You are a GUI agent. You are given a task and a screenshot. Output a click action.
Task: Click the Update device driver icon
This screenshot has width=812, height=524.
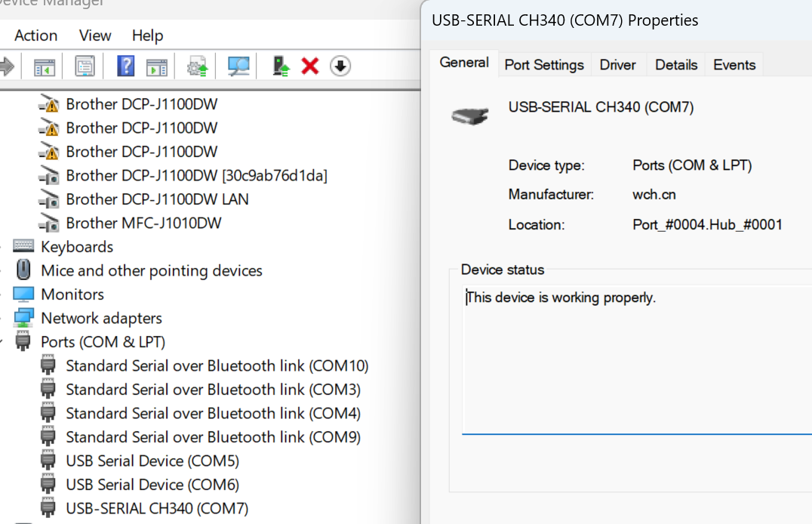pyautogui.click(x=281, y=66)
